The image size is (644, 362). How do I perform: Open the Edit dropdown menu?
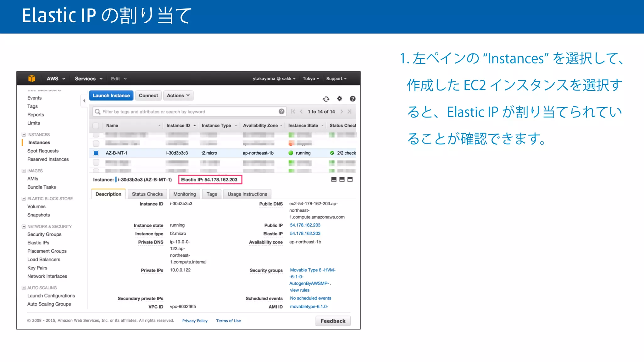(119, 79)
